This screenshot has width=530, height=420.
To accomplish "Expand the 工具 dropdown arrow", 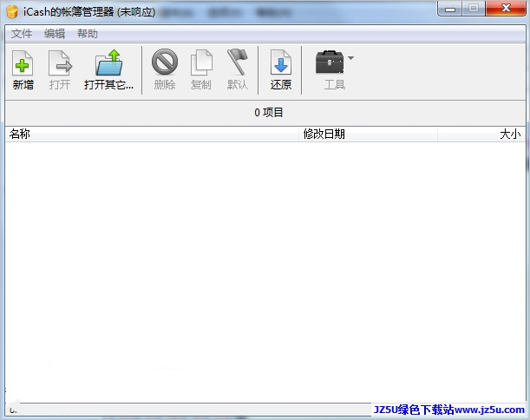I will [x=350, y=58].
